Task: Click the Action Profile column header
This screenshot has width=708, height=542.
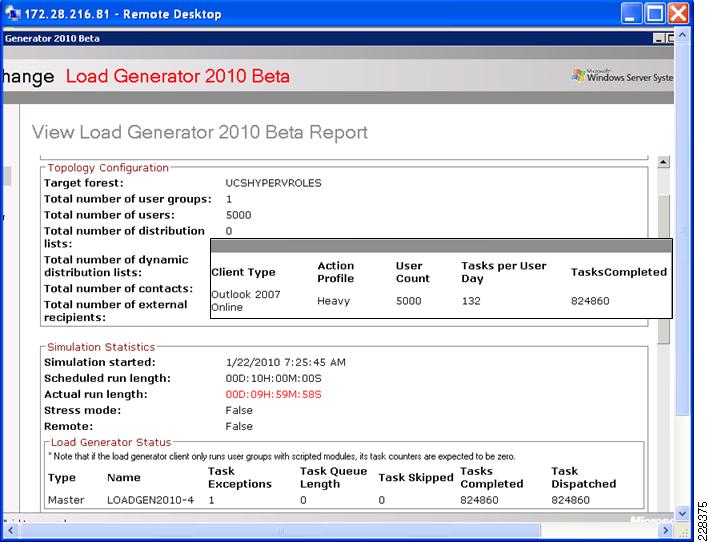Action: point(335,272)
